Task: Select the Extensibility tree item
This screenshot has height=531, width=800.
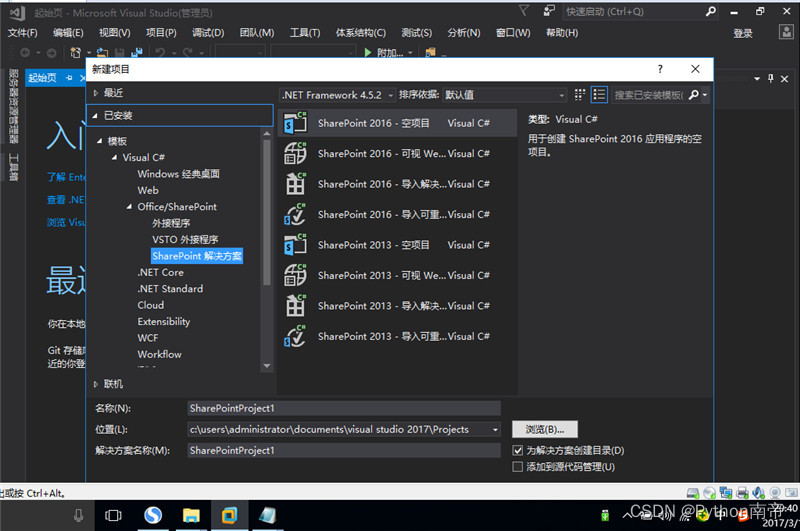Action: coord(164,321)
